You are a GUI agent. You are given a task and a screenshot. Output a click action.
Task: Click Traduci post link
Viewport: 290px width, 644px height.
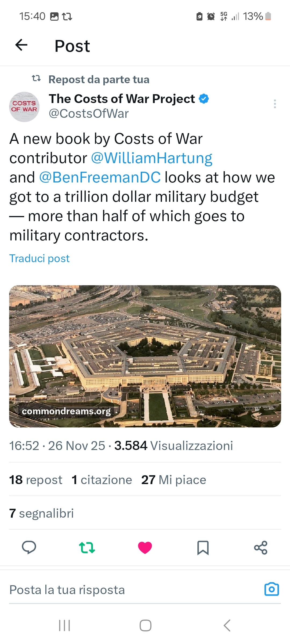pos(39,258)
